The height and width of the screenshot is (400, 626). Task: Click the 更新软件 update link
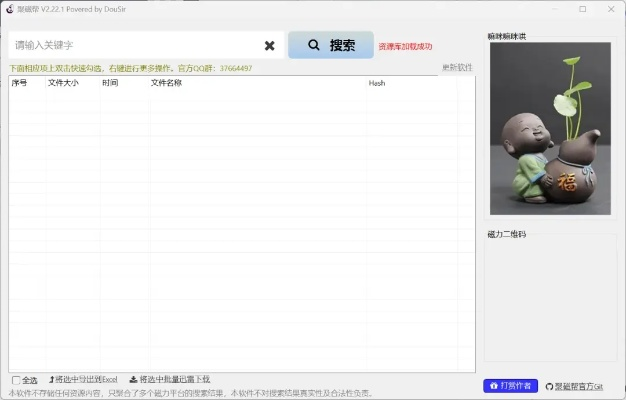pos(457,68)
